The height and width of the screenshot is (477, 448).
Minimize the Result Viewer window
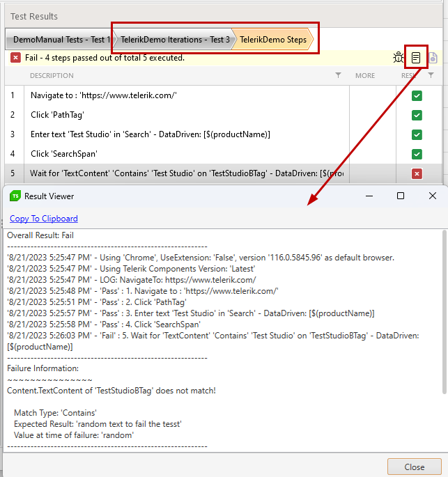(x=369, y=196)
